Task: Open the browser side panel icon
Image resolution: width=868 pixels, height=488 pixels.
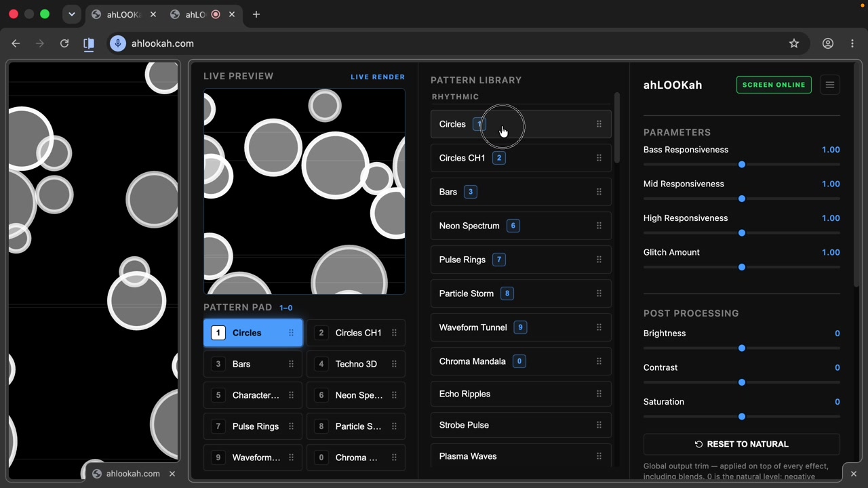Action: (x=89, y=43)
